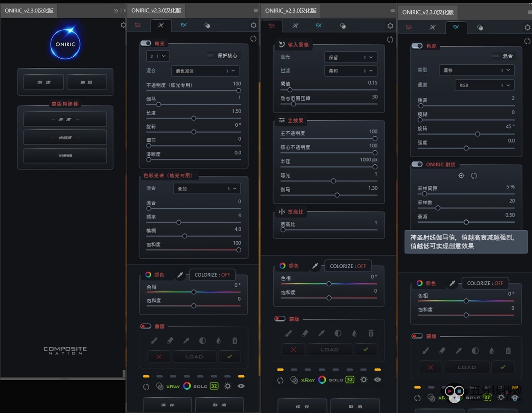
Task: Pick the mask brush tool in 眩光 panel
Action: [154, 341]
